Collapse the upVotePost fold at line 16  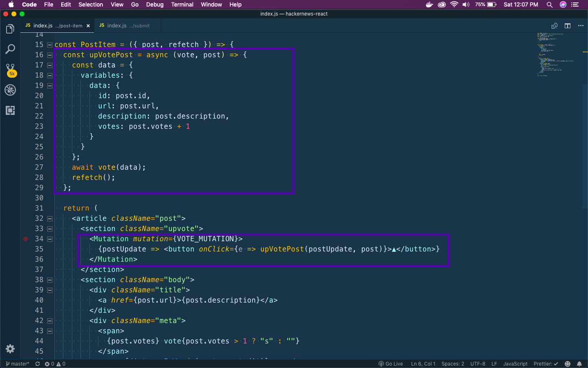click(50, 55)
